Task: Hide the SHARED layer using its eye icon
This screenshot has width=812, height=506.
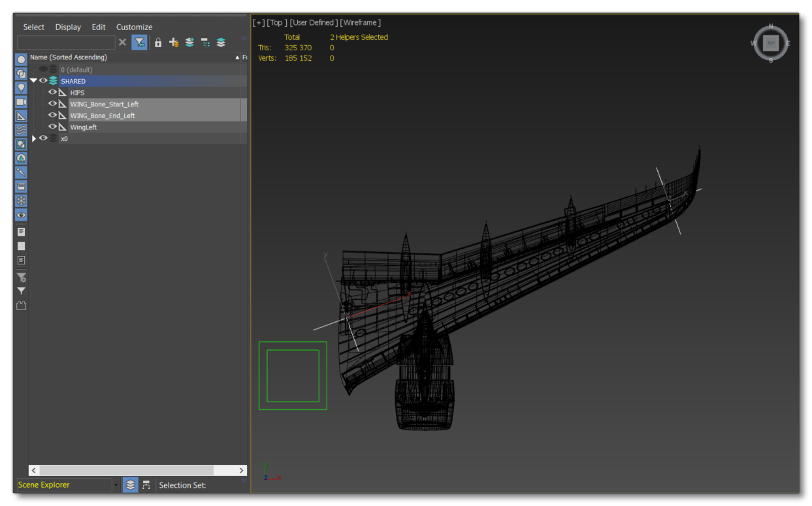Action: coord(43,81)
